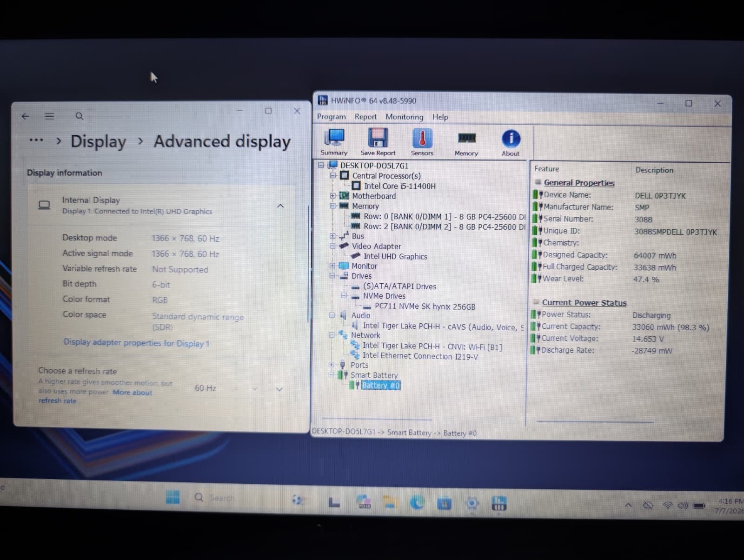Viewport: 744px width, 560px height.
Task: Open the Help menu
Action: tap(440, 117)
